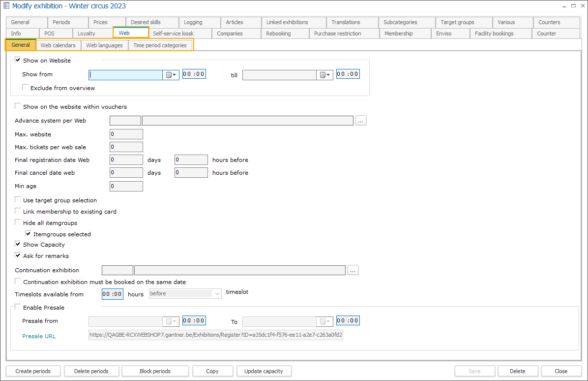This screenshot has width=588, height=381.
Task: Enable Exclude from overview checkbox
Action: pyautogui.click(x=26, y=88)
